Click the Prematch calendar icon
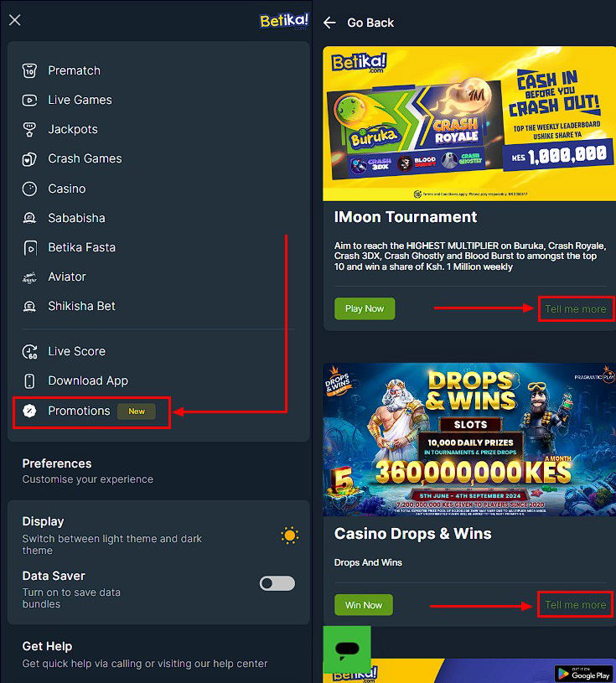Image resolution: width=616 pixels, height=683 pixels. 29,70
